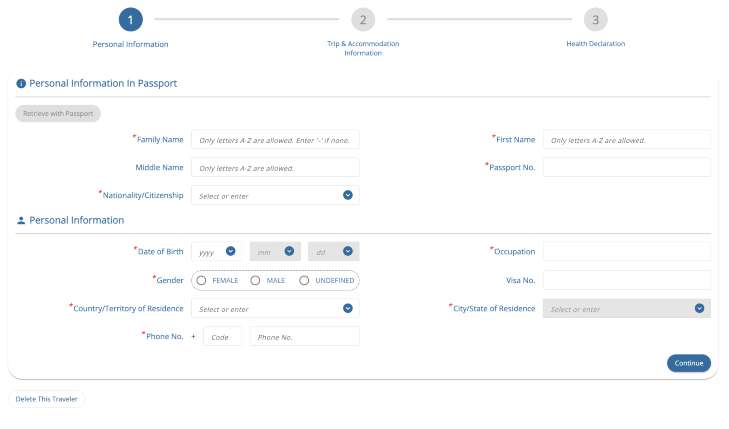Focus the First Name input field

[627, 140]
